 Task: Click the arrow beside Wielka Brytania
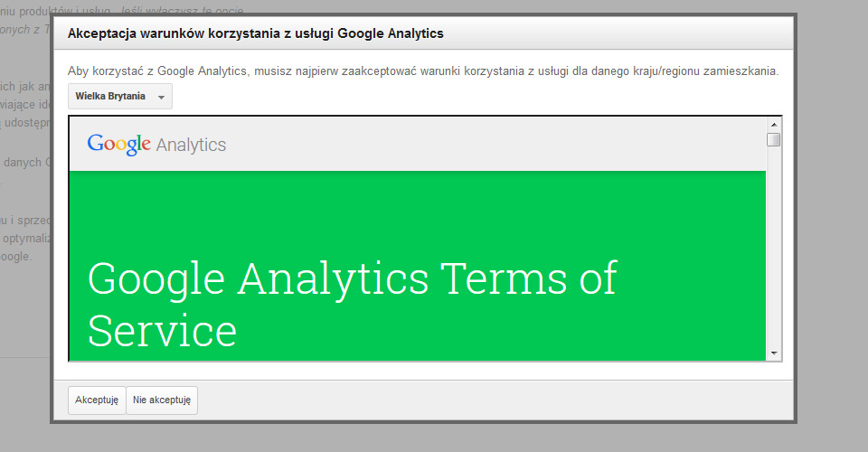(161, 98)
